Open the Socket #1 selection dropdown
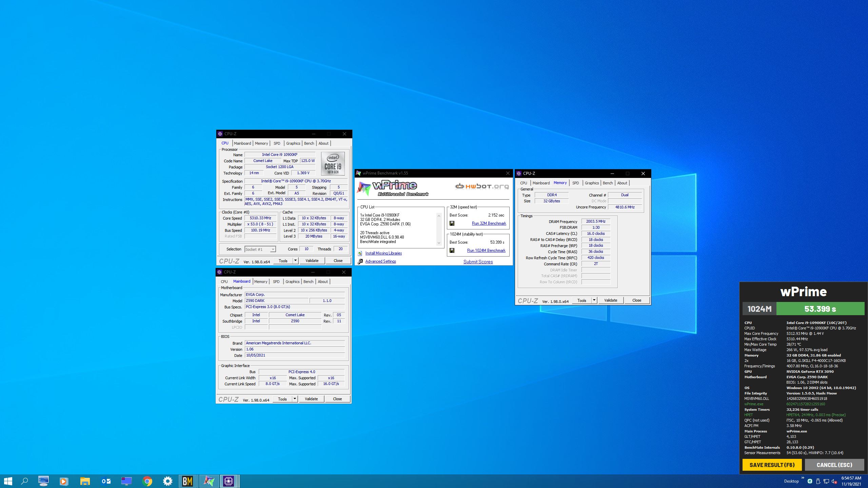 coord(273,249)
